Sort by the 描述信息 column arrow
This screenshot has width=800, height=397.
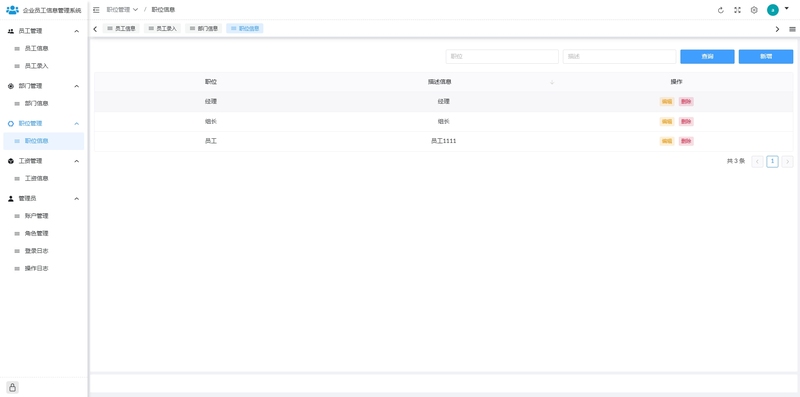pyautogui.click(x=552, y=82)
